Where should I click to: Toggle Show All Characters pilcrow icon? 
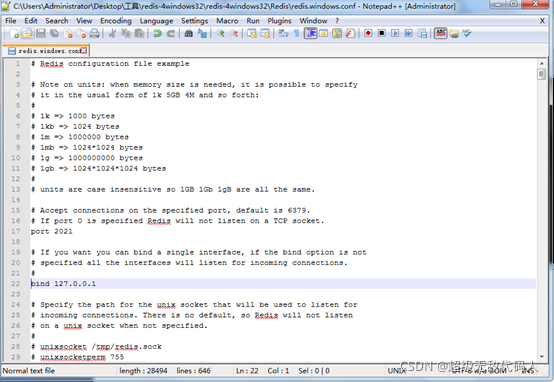(296, 34)
